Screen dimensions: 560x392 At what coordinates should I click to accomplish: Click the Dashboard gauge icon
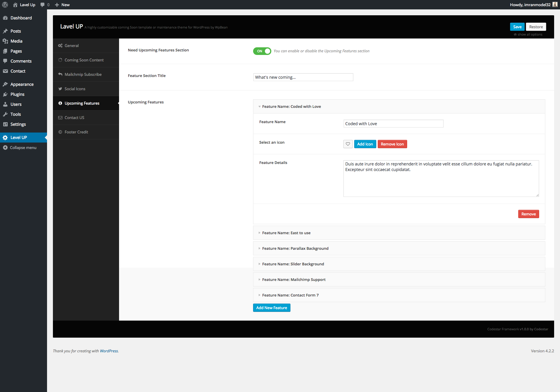coord(5,18)
